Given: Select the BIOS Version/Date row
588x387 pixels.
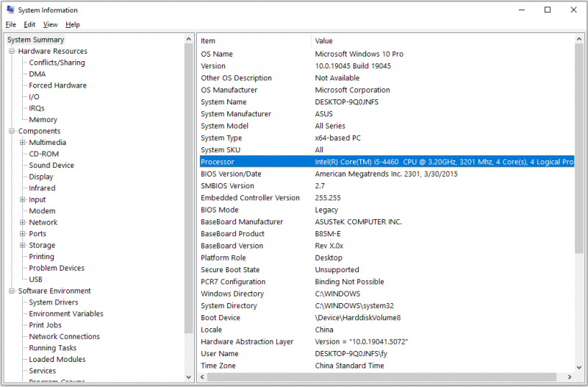Looking at the screenshot, I should click(387, 174).
